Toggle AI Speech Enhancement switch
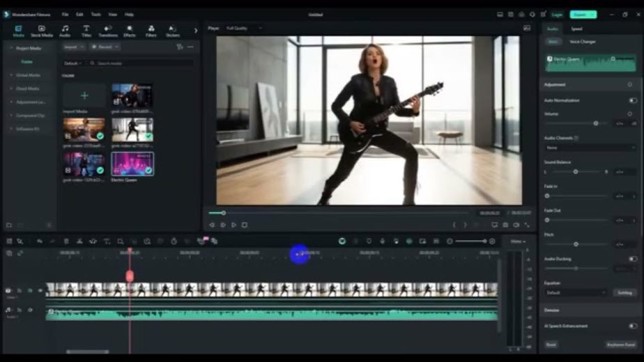 [633, 326]
